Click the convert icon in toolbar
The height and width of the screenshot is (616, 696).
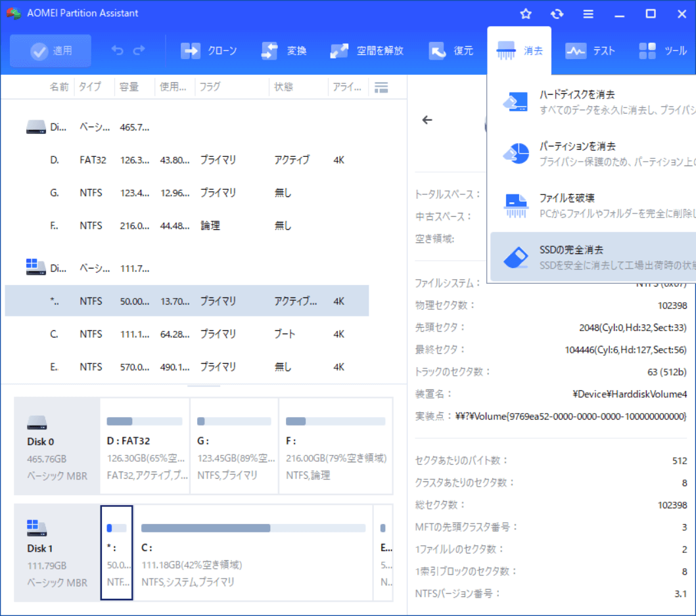pos(269,51)
